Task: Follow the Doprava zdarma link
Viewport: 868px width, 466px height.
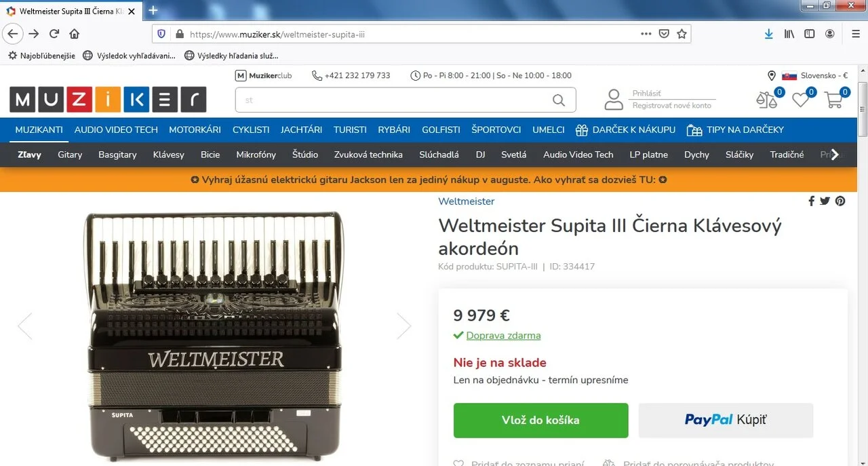Action: (503, 335)
